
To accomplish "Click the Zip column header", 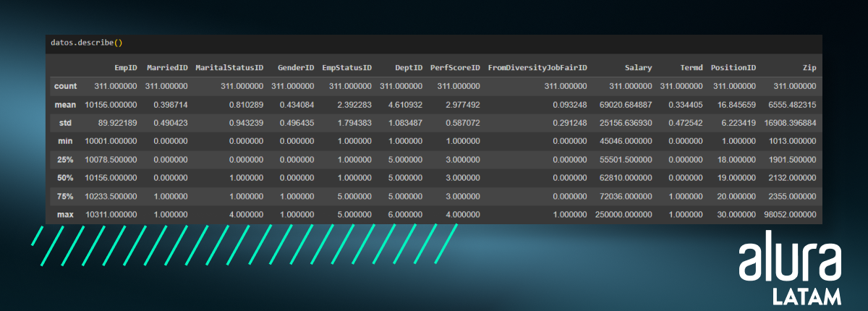I will 809,68.
